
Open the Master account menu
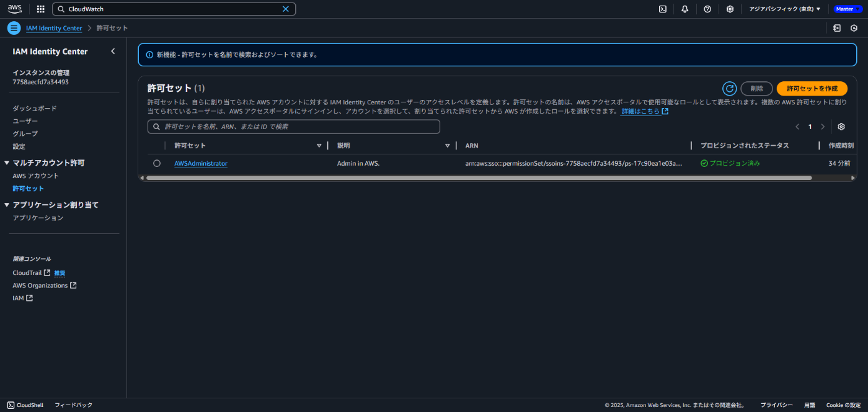click(x=848, y=9)
